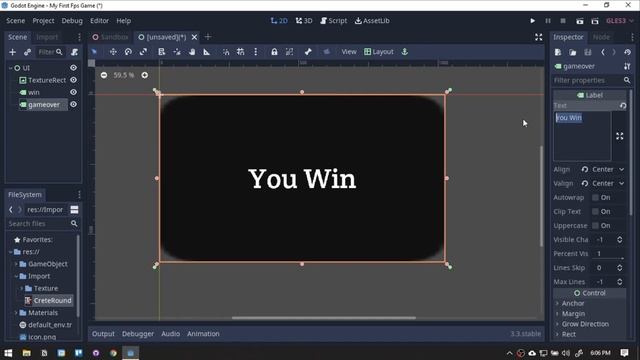Toggle FileSystem split view mode
Viewport: 640px width, 360px height.
tap(74, 210)
